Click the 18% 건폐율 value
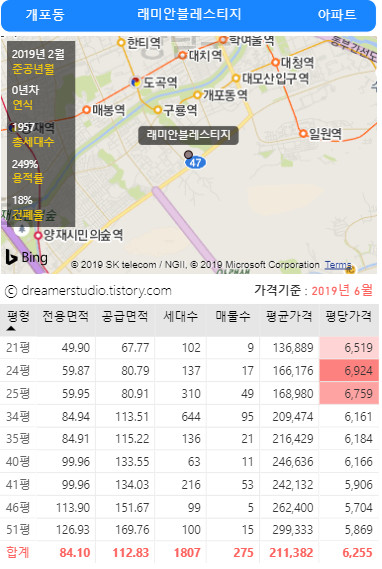The width and height of the screenshot is (382, 569). (x=22, y=200)
